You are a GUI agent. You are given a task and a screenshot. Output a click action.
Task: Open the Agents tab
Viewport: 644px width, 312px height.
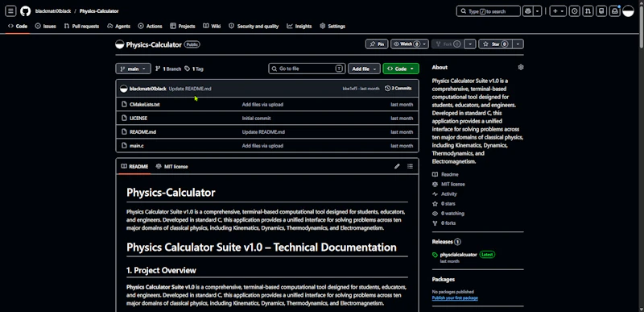(118, 26)
